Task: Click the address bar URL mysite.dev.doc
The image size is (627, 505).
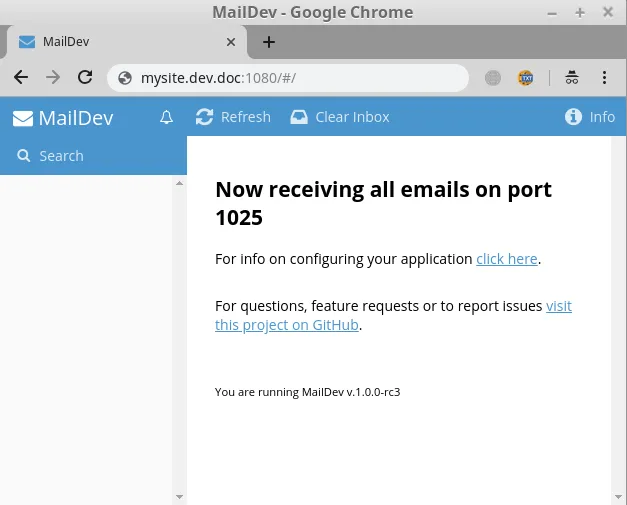Action: 218,78
